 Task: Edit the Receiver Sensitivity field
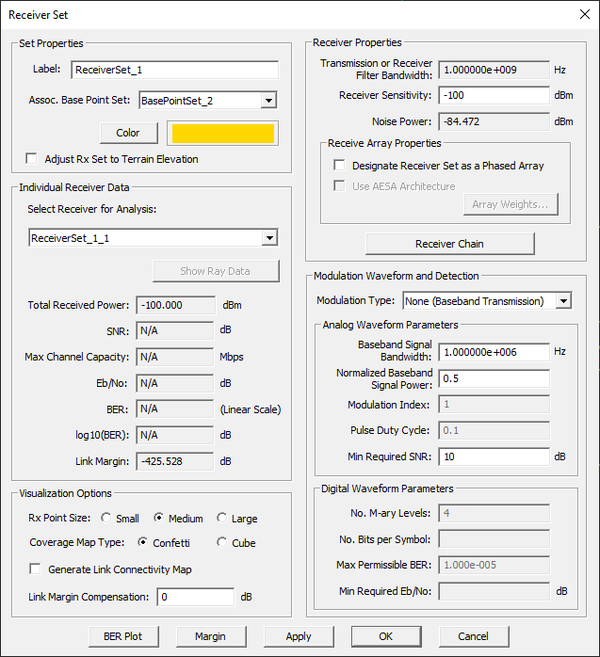(494, 96)
